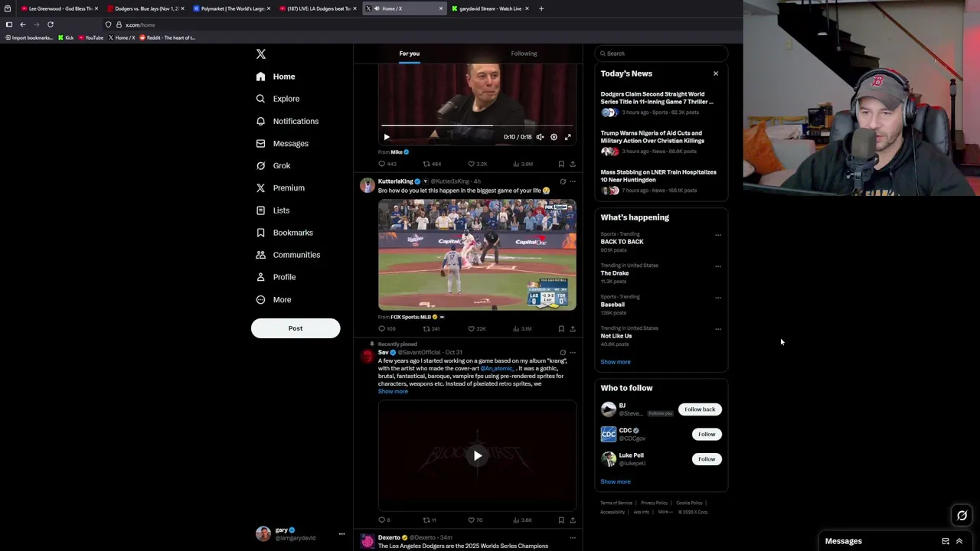Play the Mike video with play icon
The width and height of the screenshot is (980, 551).
[387, 137]
